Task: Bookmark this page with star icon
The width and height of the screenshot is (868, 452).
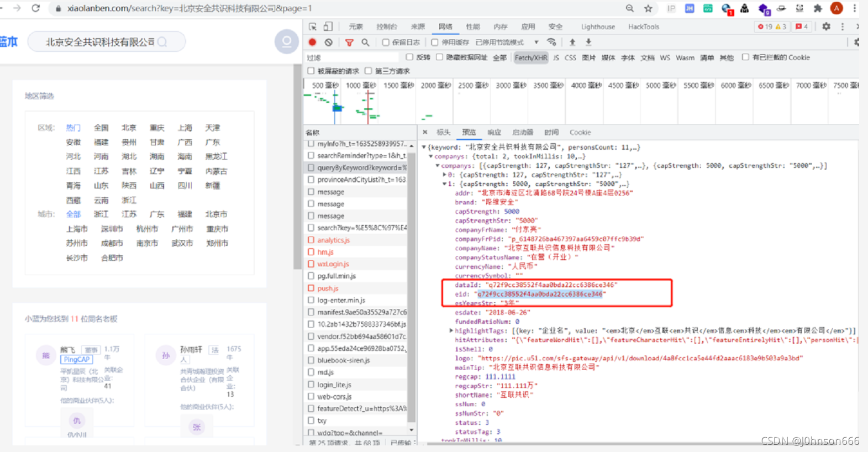Action: point(648,8)
